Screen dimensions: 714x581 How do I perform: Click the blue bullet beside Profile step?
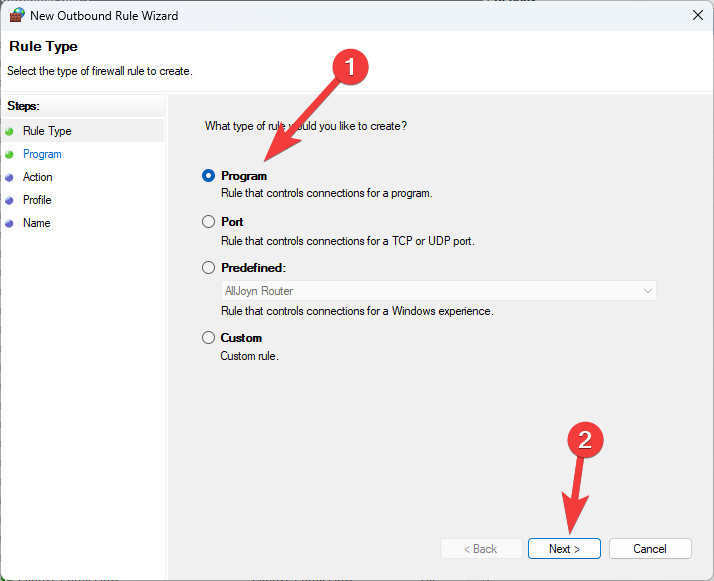(x=9, y=200)
